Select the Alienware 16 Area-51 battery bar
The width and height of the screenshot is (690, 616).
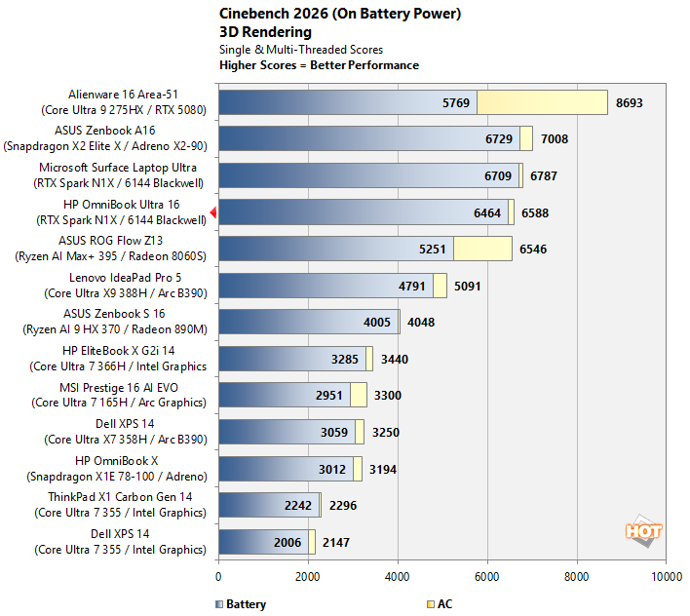(348, 102)
